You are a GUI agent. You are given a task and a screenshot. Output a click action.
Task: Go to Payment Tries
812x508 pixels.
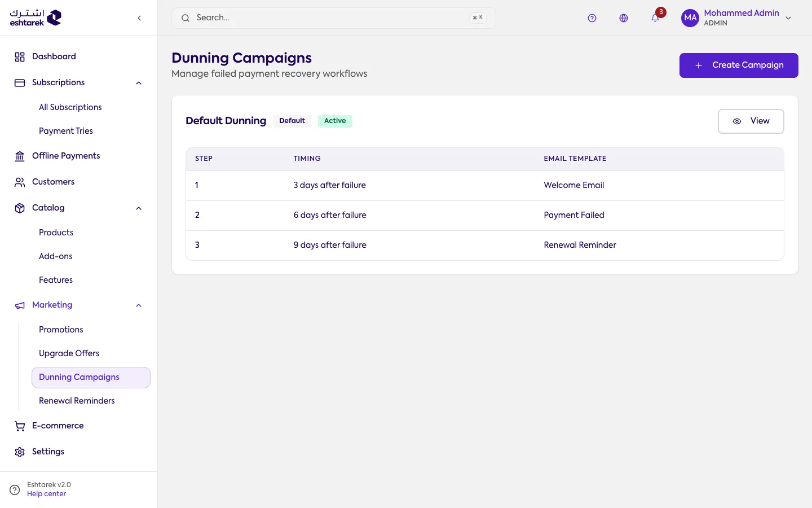coord(66,131)
